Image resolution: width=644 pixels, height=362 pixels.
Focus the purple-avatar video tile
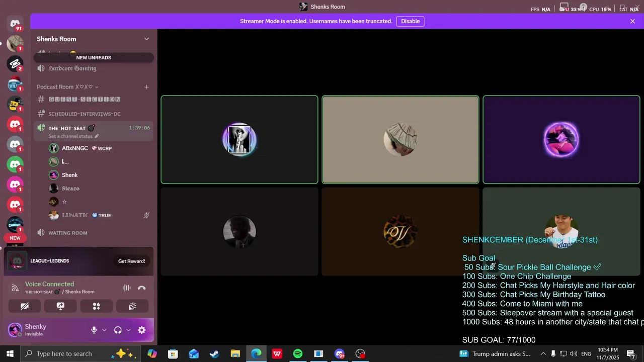(x=561, y=140)
